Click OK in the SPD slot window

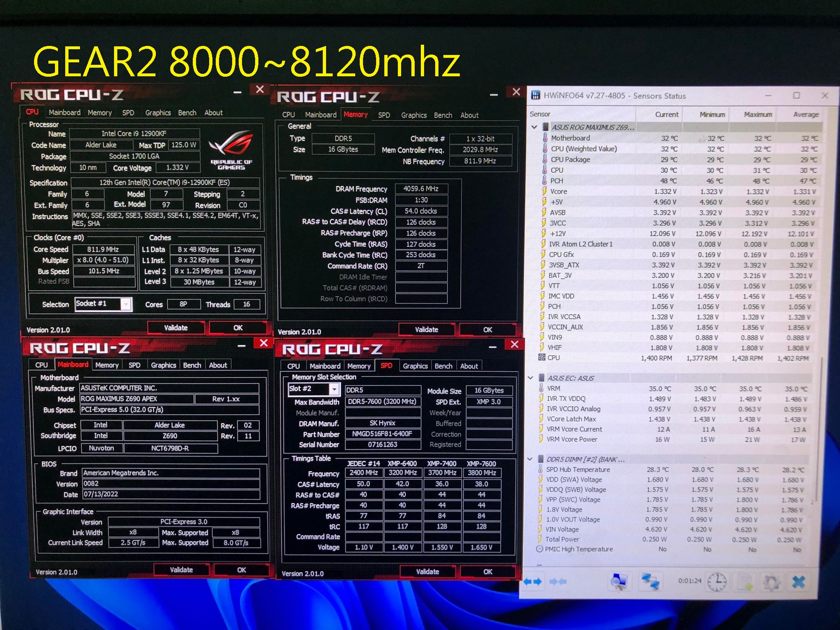[488, 571]
